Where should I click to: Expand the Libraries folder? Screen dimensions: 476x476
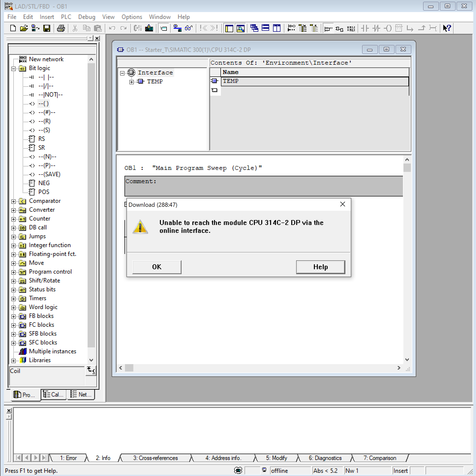tap(14, 360)
